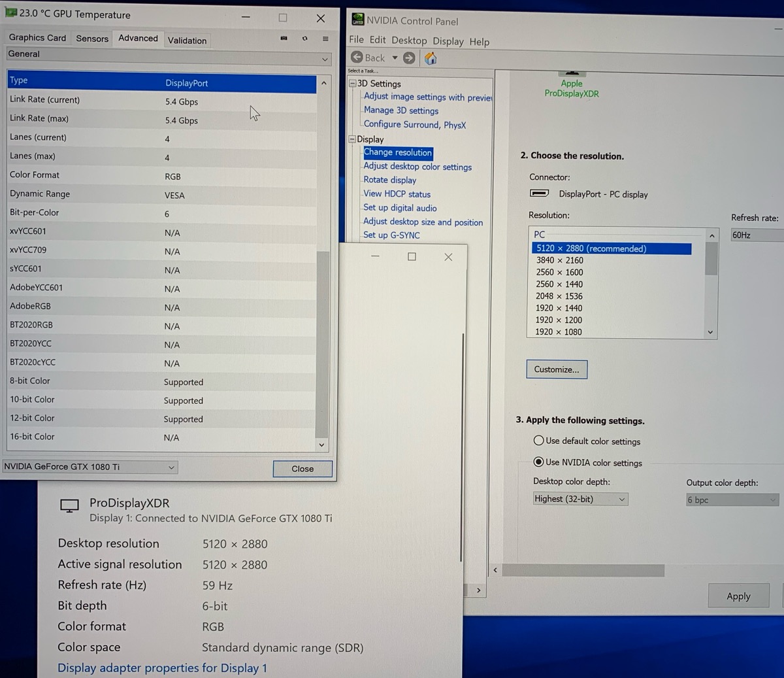This screenshot has width=784, height=678.
Task: Open the Display menu
Action: tap(448, 41)
